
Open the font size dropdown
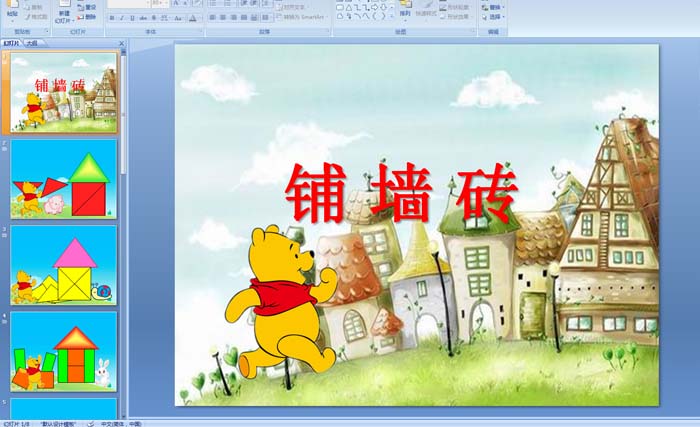point(166,3)
